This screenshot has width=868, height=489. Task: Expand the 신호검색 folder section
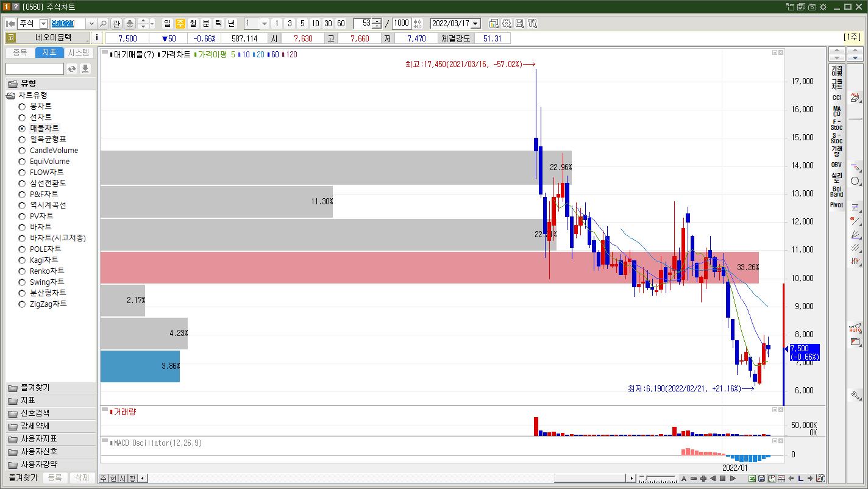tap(51, 413)
